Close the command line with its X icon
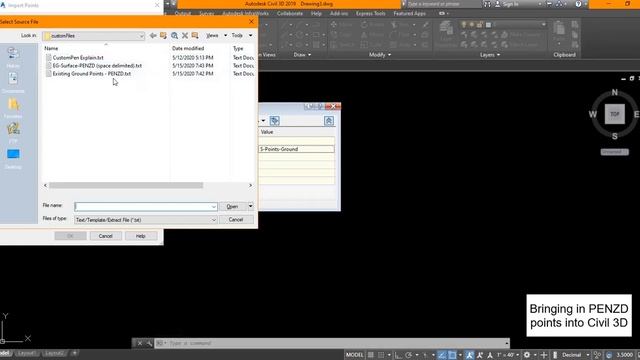This screenshot has width=640, height=360. coord(140,343)
